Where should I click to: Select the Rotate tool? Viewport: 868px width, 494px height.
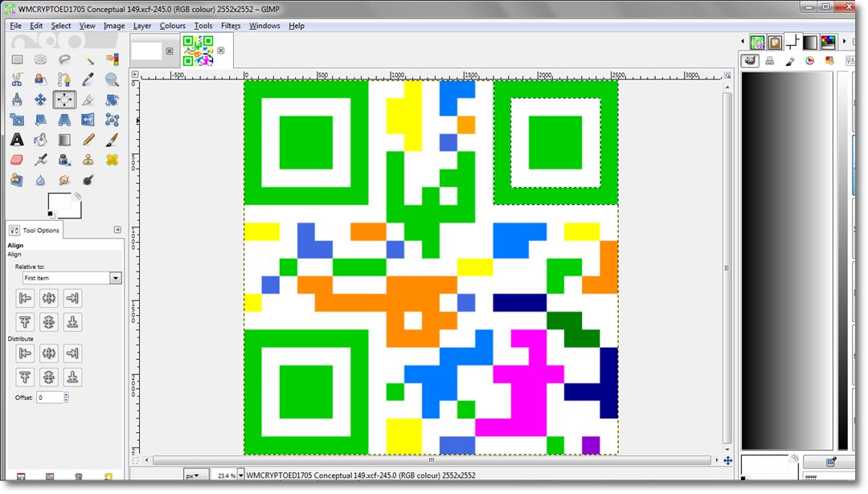[x=112, y=100]
